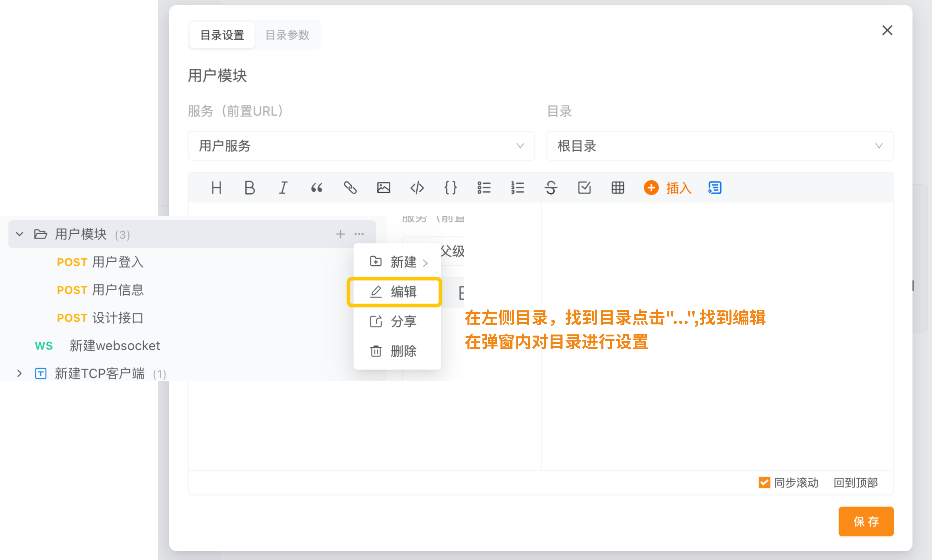The image size is (932, 560).
Task: Insert a table with the grid icon
Action: [617, 188]
